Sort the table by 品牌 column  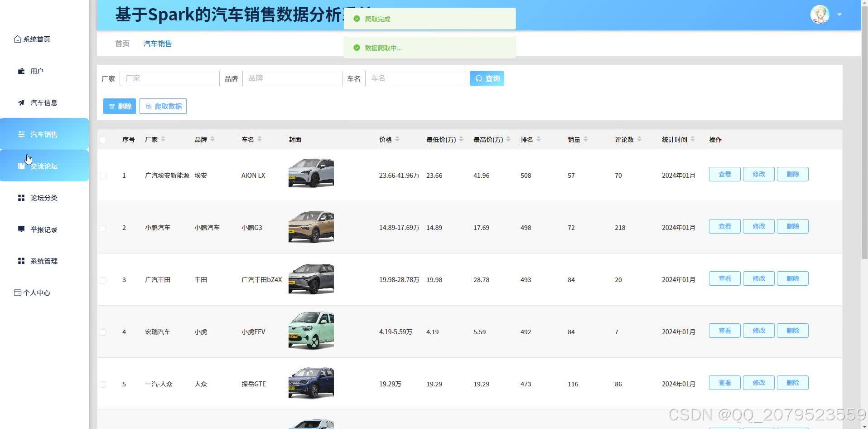[212, 139]
